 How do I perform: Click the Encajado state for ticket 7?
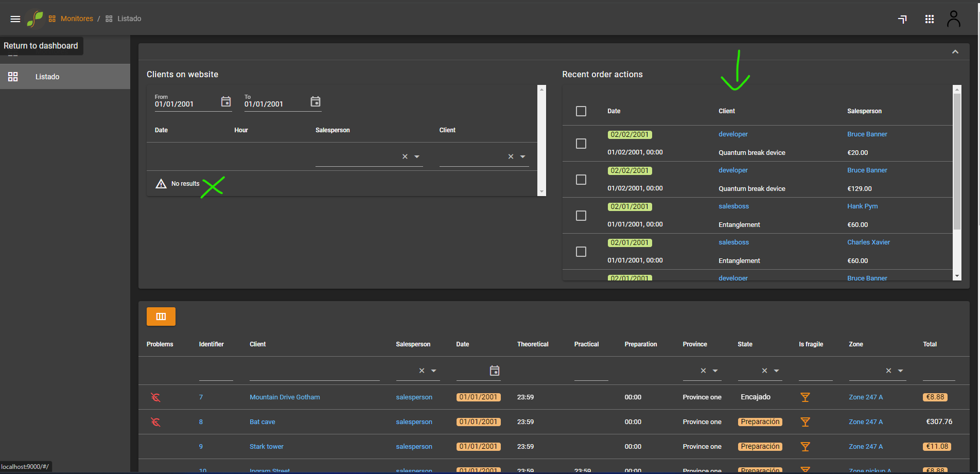tap(756, 397)
